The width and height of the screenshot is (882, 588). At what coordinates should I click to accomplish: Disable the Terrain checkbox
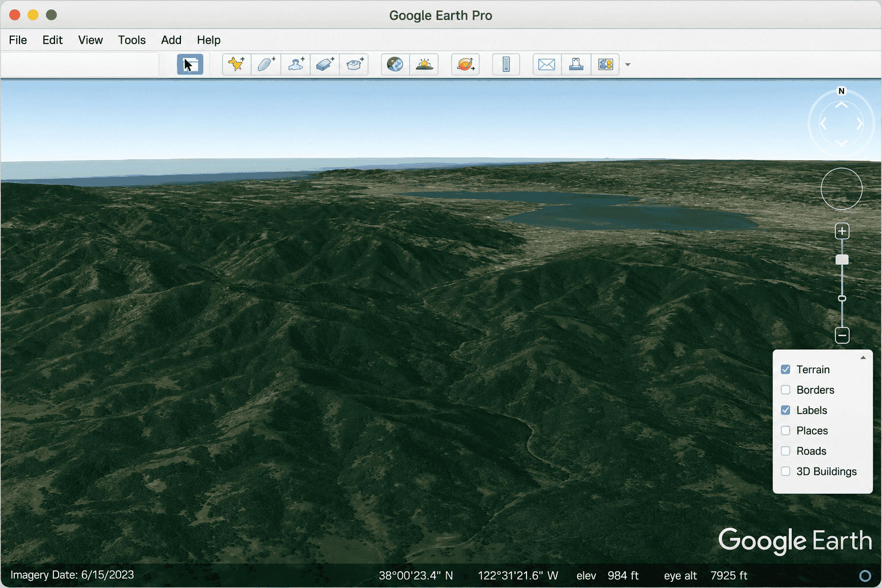pos(786,369)
